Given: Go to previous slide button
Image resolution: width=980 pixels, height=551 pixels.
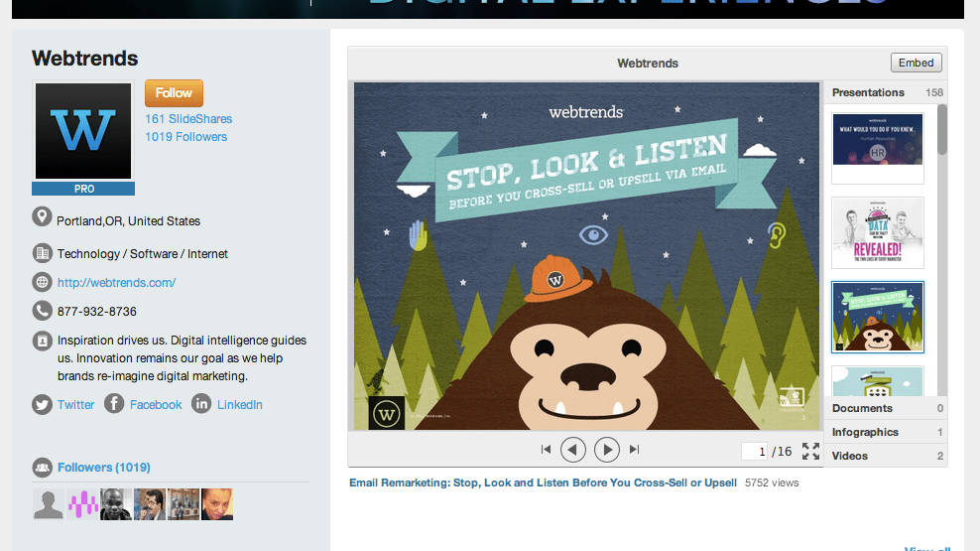Looking at the screenshot, I should (573, 449).
